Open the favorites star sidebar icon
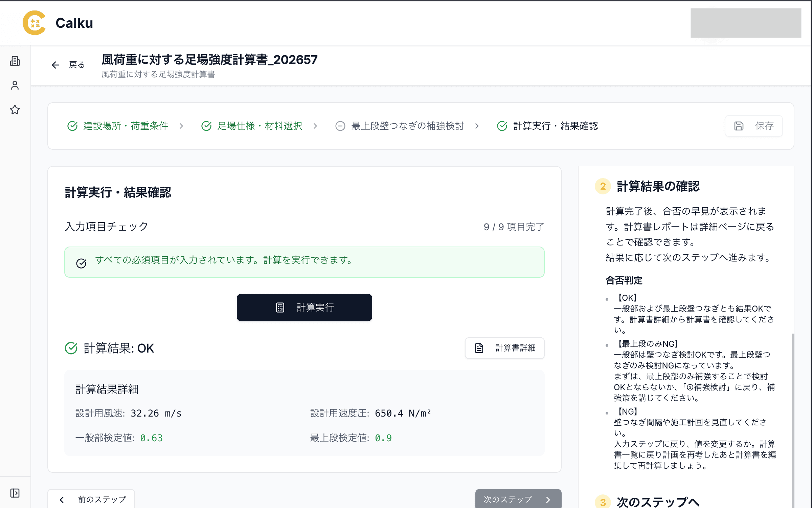812x508 pixels. coord(15,110)
